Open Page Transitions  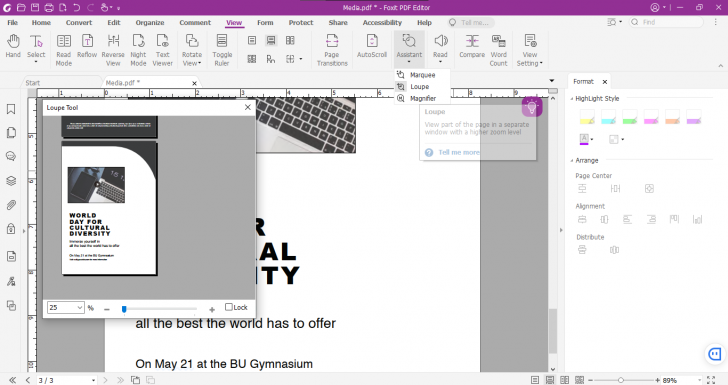(332, 50)
